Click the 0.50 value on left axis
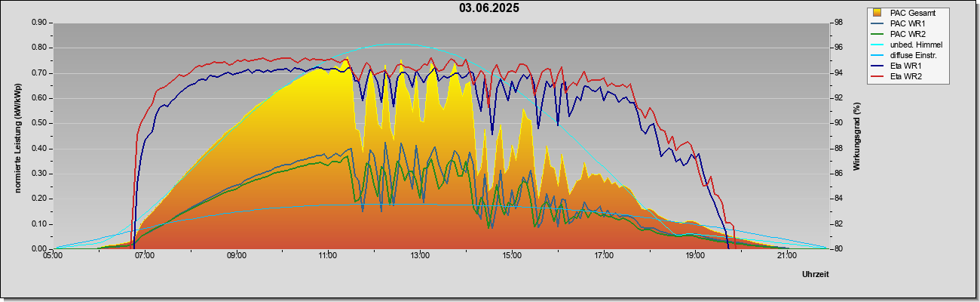Viewport: 980px width, 302px height. click(39, 123)
